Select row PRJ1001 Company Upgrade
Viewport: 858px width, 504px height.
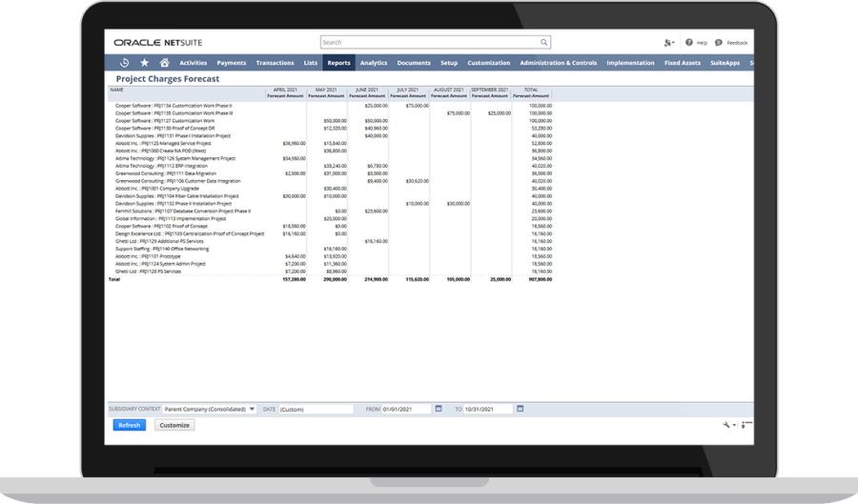[x=331, y=189]
